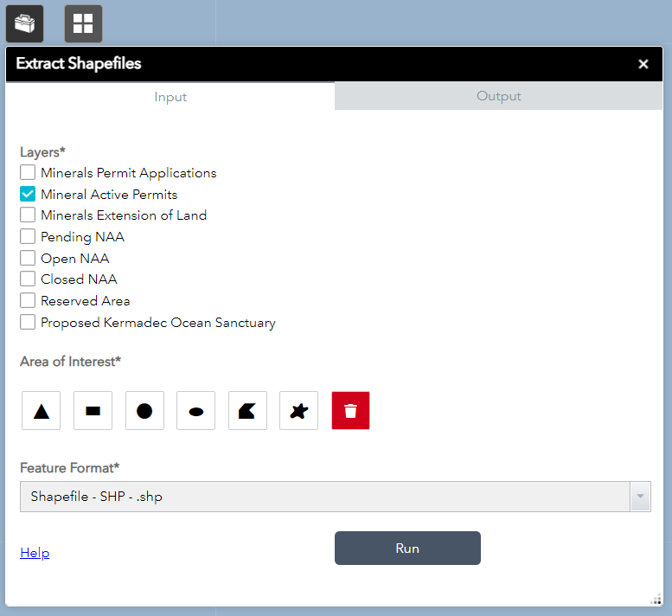672x616 pixels.
Task: Select the triangle drawing tool
Action: tap(41, 411)
